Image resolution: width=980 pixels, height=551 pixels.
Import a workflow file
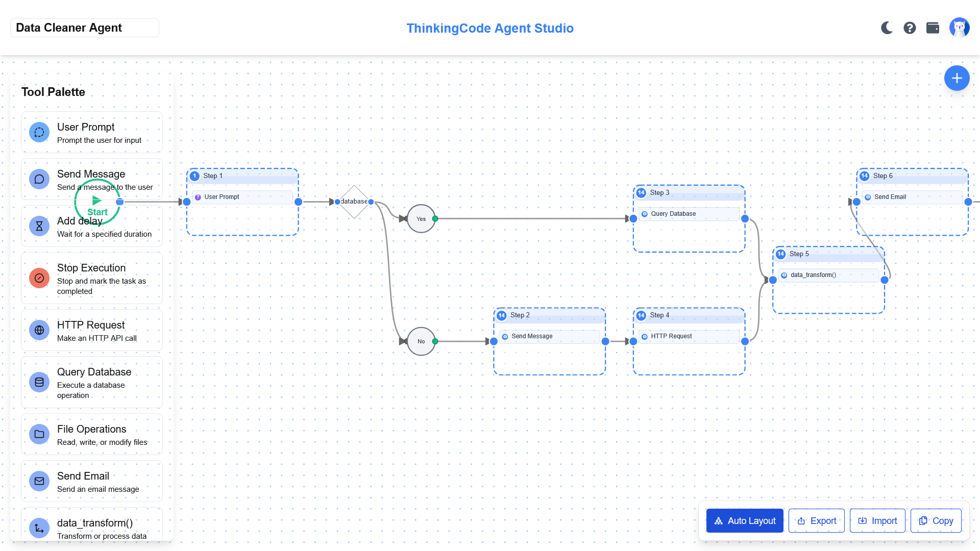[877, 520]
